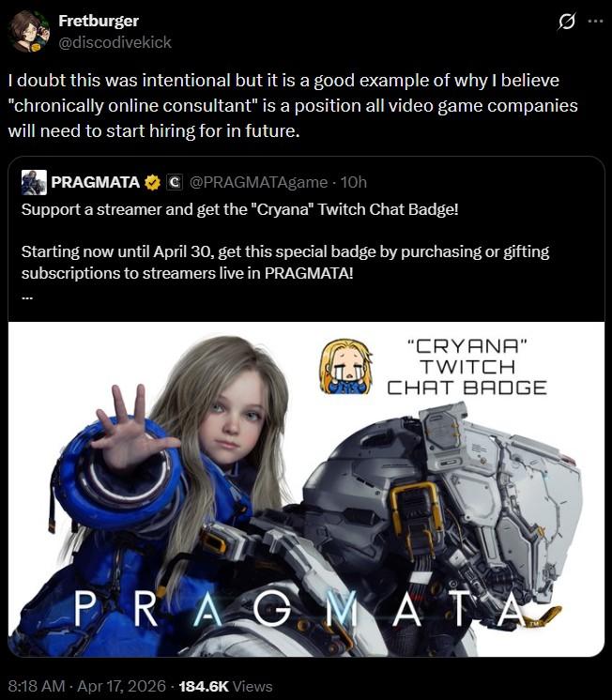Screen dimensions: 612x700
Task: Click the 184.6K Views count
Action: click(225, 686)
